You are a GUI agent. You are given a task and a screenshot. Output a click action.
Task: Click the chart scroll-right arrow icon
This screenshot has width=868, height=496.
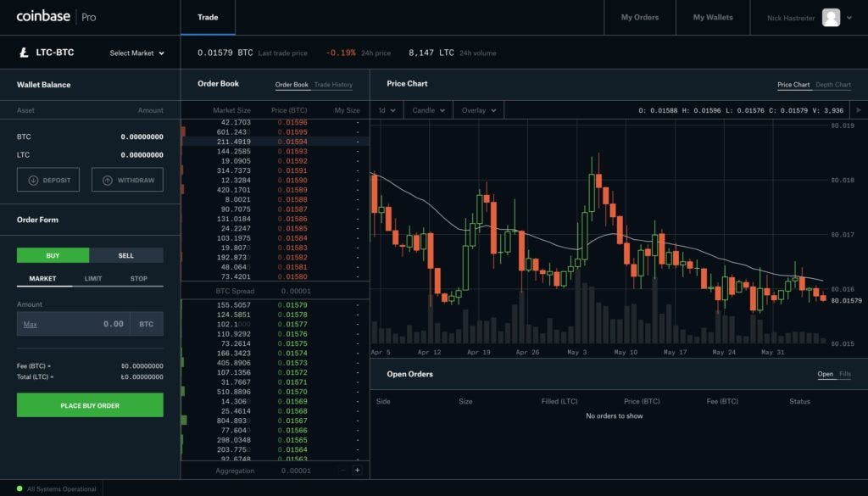(x=859, y=110)
